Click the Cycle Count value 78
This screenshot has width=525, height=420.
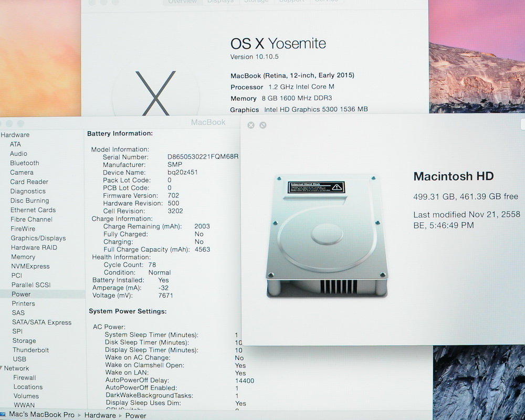(x=152, y=265)
